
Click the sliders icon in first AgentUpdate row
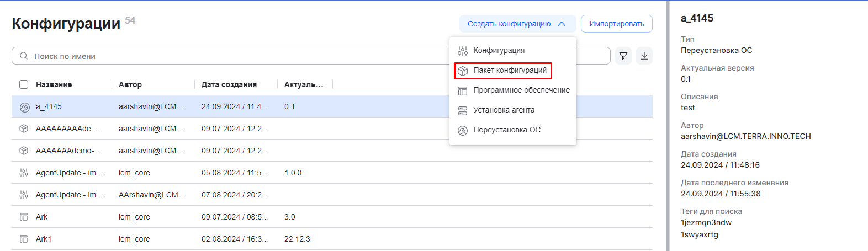tap(24, 173)
